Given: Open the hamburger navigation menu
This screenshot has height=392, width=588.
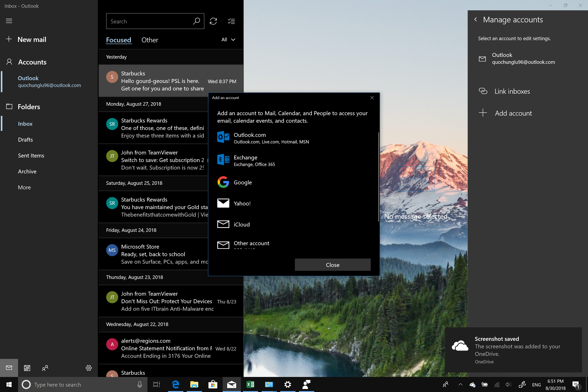Looking at the screenshot, I should click(x=9, y=21).
